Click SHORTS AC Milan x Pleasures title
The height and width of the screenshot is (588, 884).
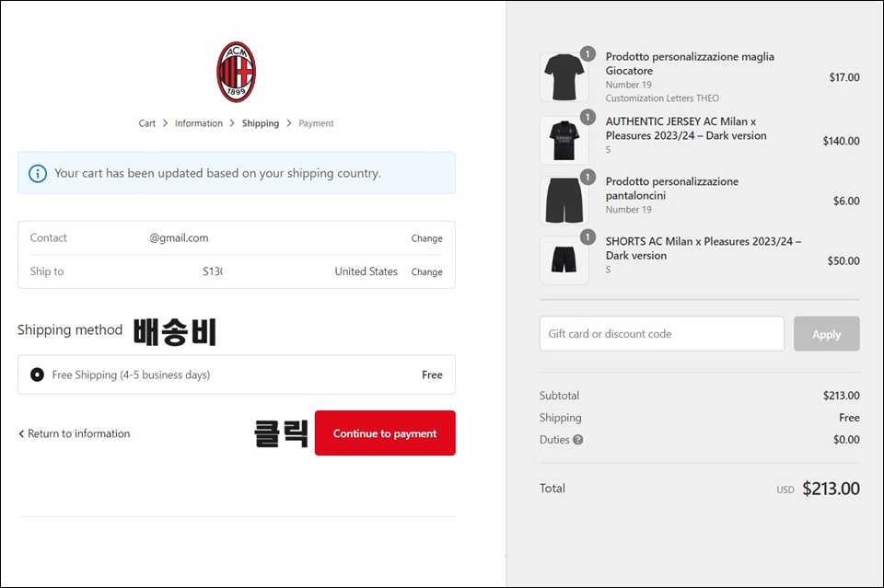[703, 248]
